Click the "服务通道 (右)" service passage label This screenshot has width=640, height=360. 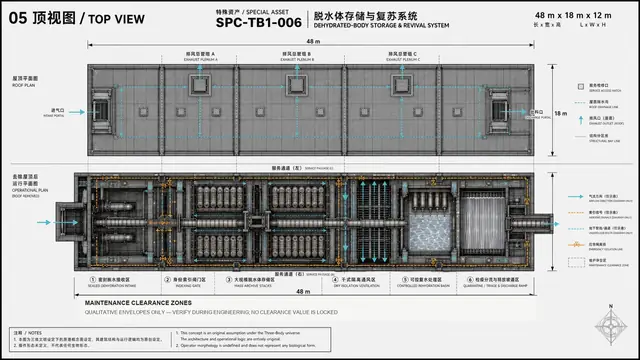(289, 274)
